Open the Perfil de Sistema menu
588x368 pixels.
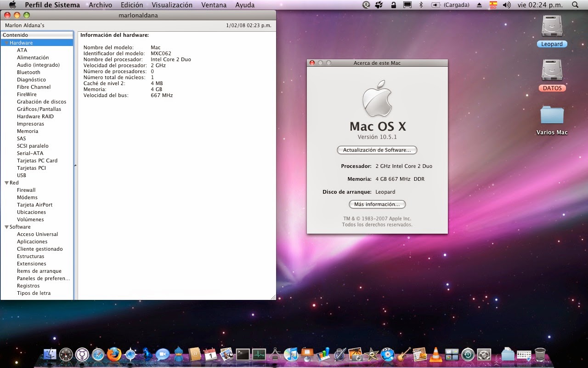click(x=52, y=5)
